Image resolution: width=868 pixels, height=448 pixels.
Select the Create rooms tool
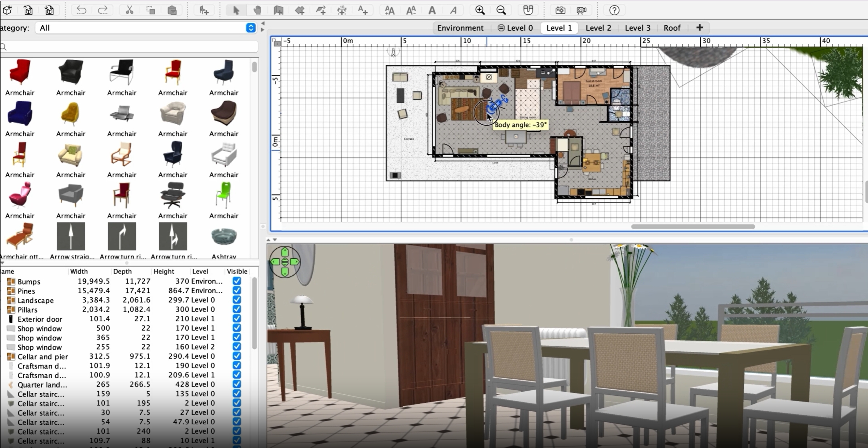[x=299, y=10]
